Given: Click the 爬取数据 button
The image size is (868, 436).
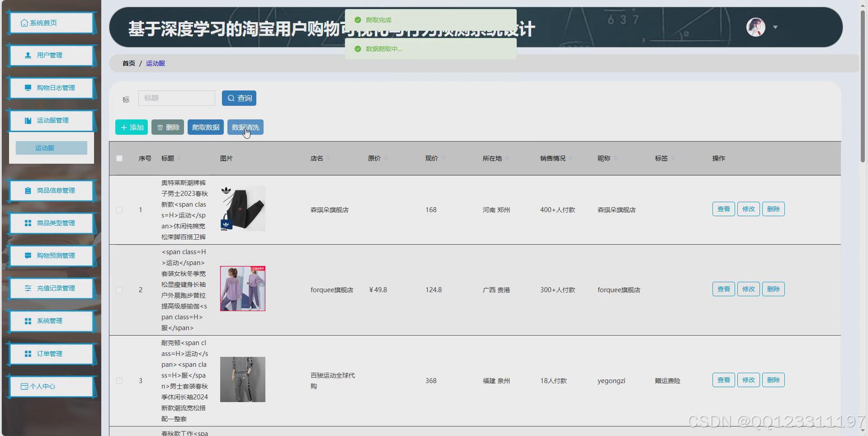Looking at the screenshot, I should [206, 127].
